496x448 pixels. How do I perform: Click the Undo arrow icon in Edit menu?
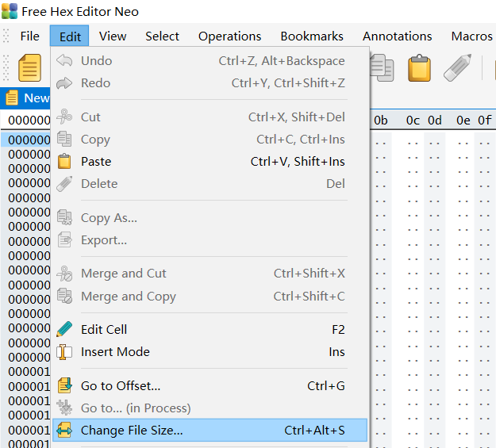coord(64,60)
